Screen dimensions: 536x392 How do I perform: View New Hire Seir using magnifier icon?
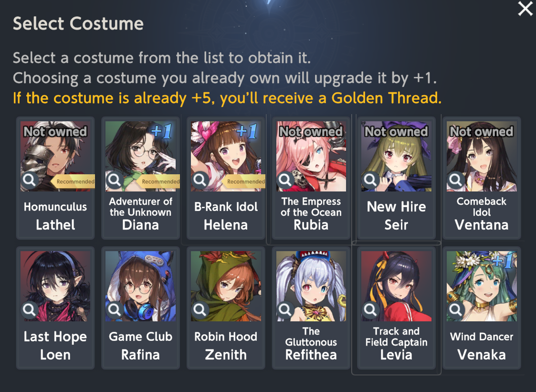pos(370,180)
